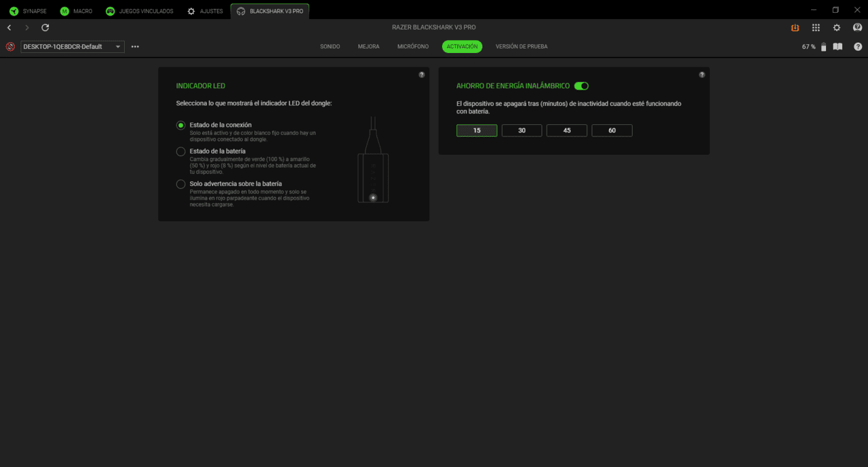Select Solo advertencia sobre la batería option

pos(181,184)
